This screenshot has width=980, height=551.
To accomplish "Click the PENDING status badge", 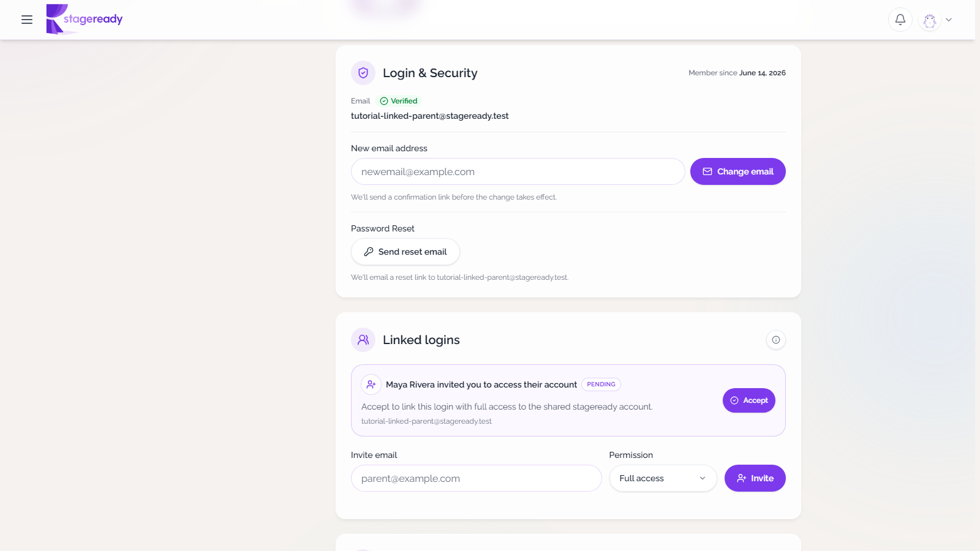I will pos(601,384).
